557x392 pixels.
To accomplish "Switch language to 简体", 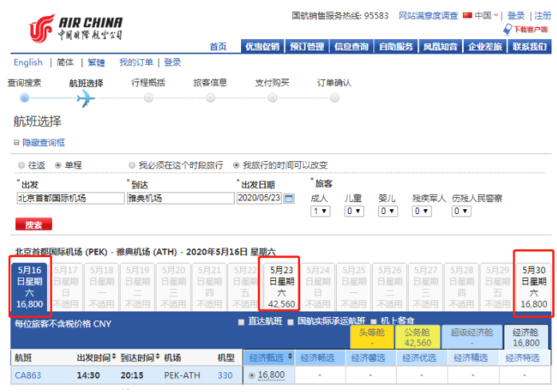I will 65,62.
